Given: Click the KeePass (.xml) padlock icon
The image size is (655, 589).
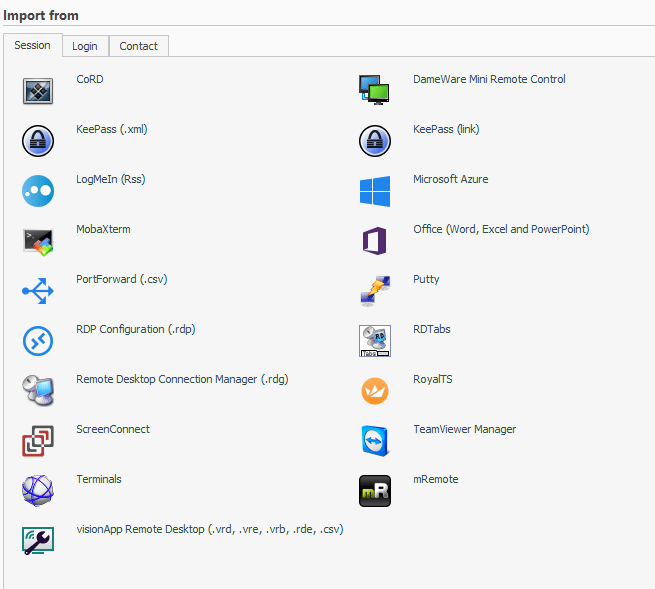Looking at the screenshot, I should [38, 141].
